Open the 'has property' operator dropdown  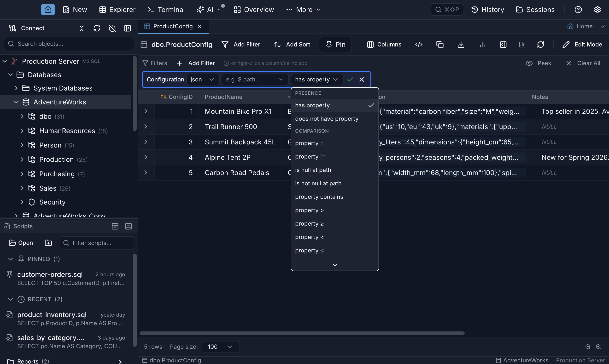coord(317,80)
